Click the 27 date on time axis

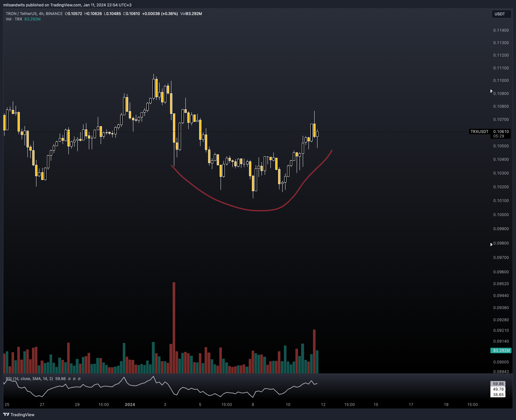click(x=42, y=405)
